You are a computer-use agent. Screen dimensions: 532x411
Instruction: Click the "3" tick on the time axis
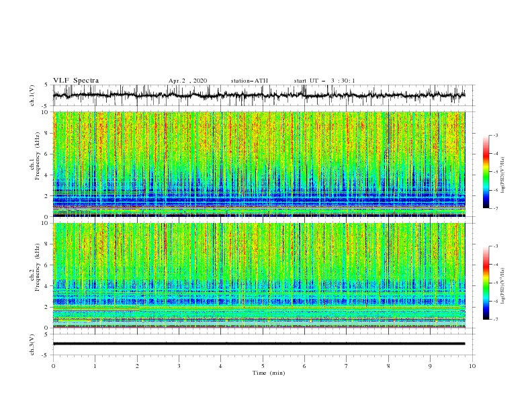pyautogui.click(x=179, y=366)
